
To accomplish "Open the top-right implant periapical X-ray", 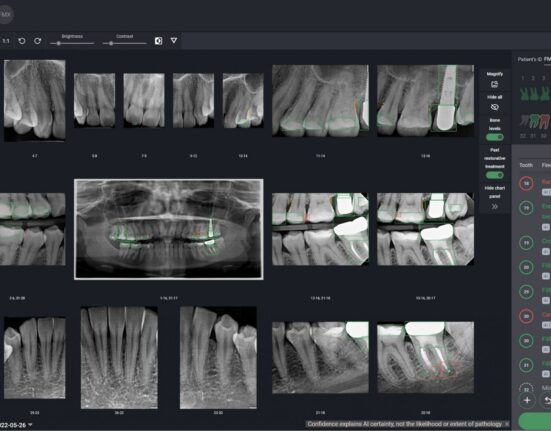I will tap(425, 101).
